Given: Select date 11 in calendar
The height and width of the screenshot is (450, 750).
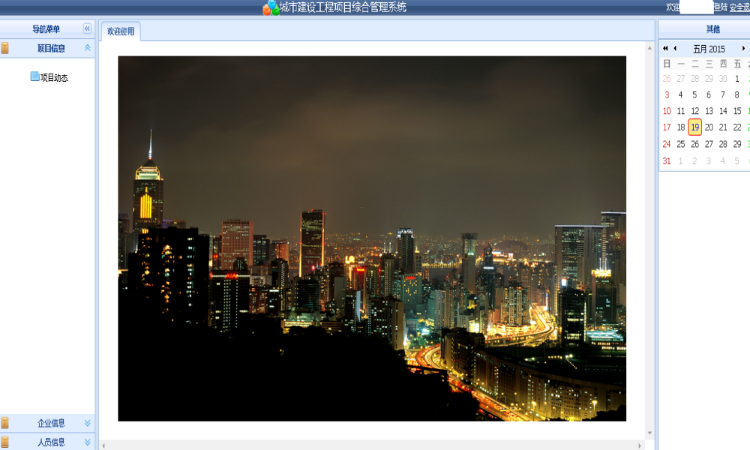Looking at the screenshot, I should [681, 111].
